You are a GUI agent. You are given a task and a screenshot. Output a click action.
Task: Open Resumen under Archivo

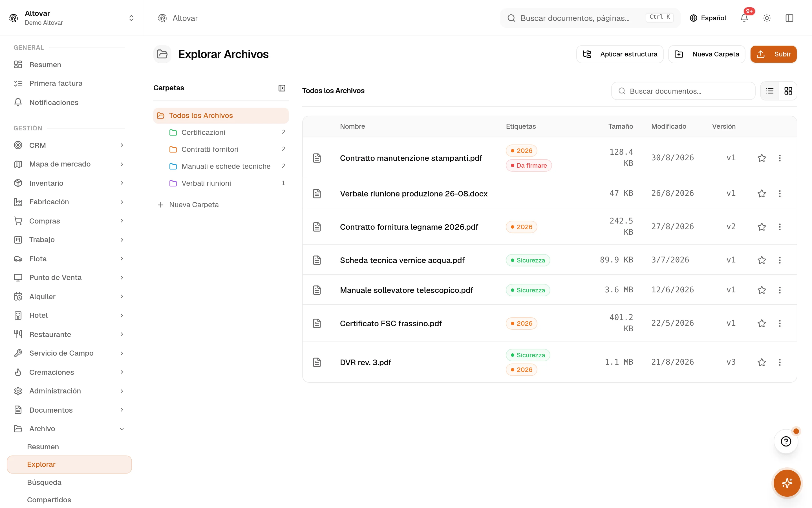[x=69, y=447]
